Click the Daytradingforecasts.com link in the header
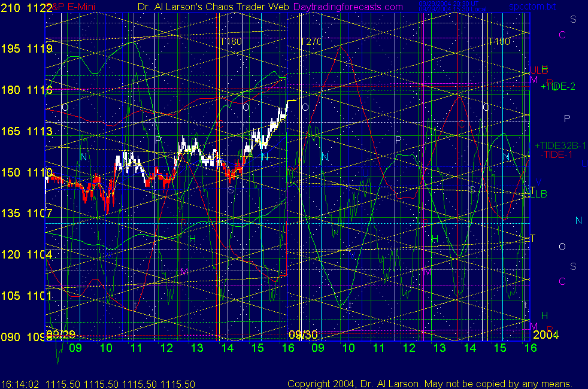The height and width of the screenshot is (389, 588). [348, 7]
